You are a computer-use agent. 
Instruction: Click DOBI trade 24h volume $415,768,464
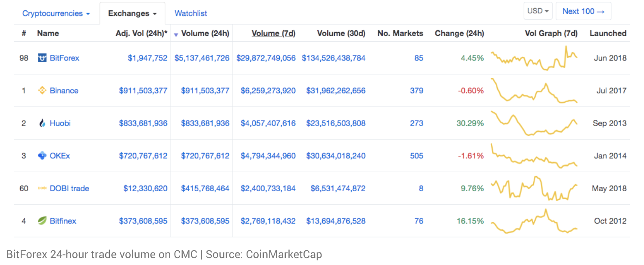(x=205, y=189)
